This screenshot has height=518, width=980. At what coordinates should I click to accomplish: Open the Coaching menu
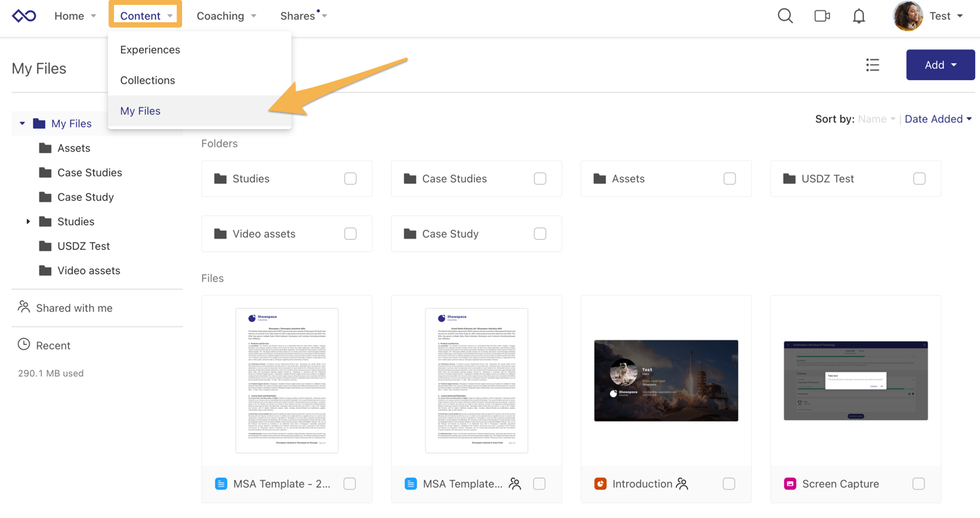coord(221,15)
